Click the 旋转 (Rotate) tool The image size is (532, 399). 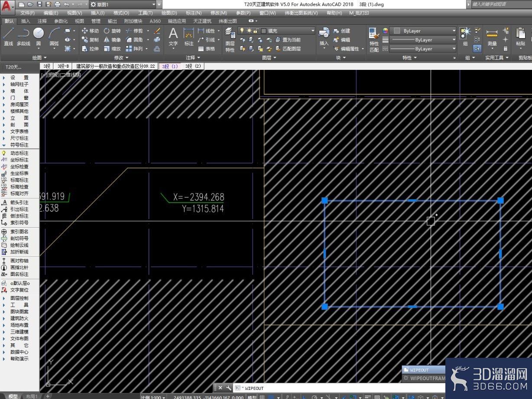(112, 31)
